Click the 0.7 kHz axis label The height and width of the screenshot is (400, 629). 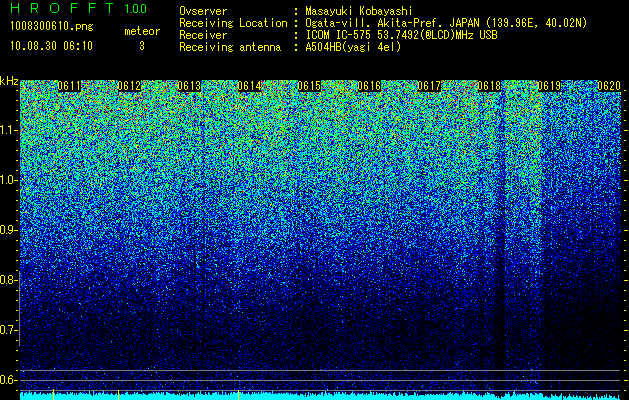tap(9, 330)
